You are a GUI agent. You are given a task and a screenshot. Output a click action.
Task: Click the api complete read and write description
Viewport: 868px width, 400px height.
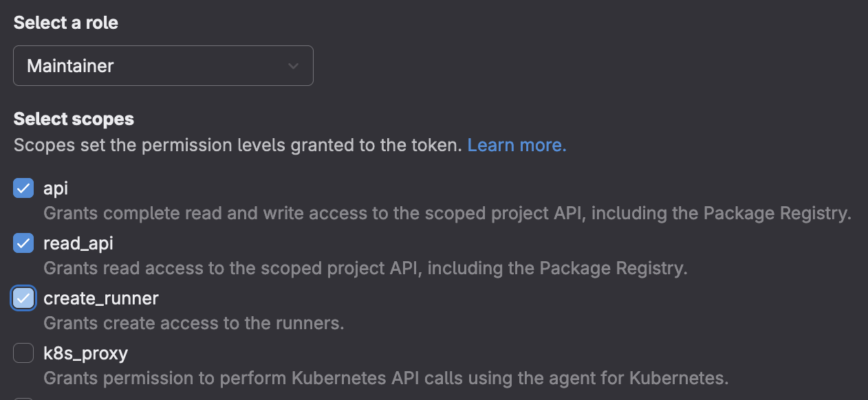click(x=447, y=213)
